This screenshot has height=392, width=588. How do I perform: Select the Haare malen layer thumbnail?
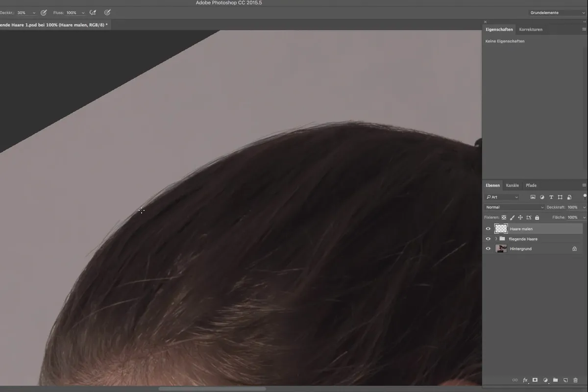pyautogui.click(x=501, y=229)
